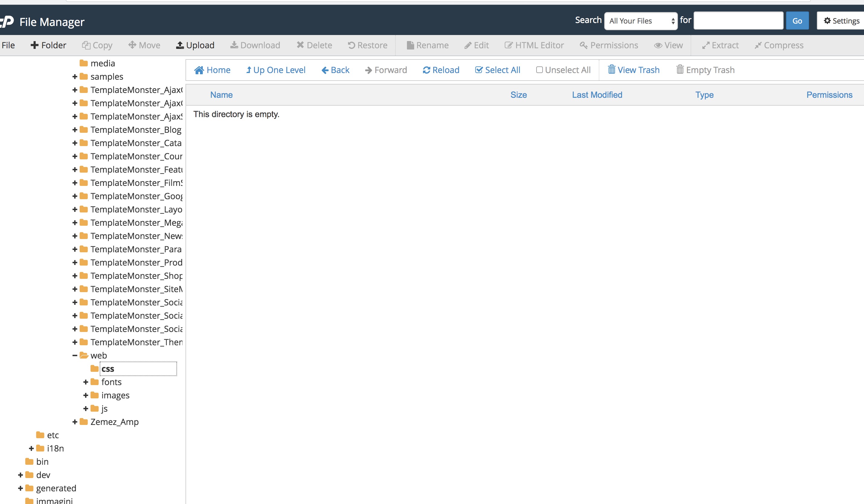Image resolution: width=864 pixels, height=504 pixels.
Task: Check the Select All checkbox
Action: [479, 69]
